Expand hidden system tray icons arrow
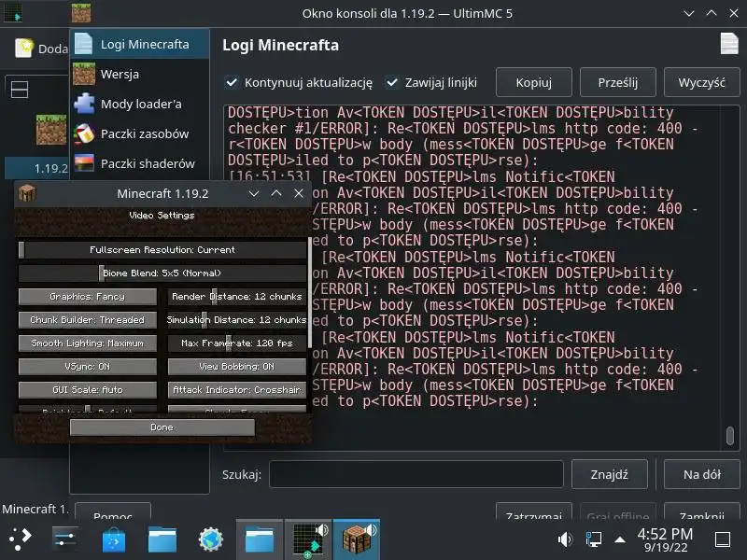747x560 pixels. (x=620, y=539)
